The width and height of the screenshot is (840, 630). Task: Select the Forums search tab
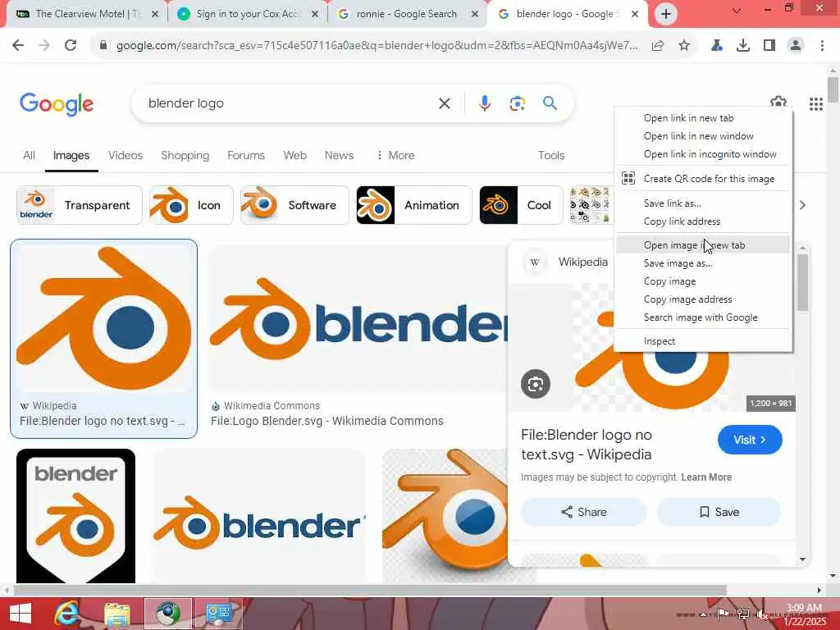pos(246,155)
